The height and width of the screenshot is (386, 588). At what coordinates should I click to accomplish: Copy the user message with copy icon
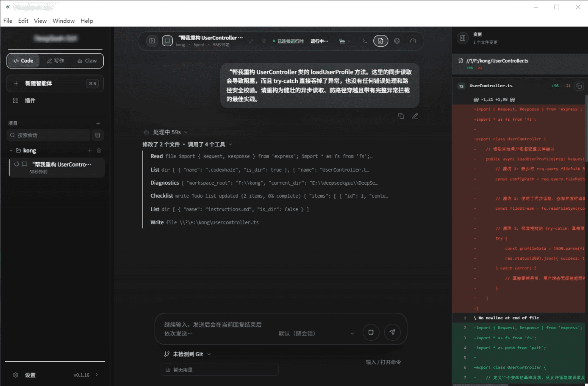click(x=401, y=116)
